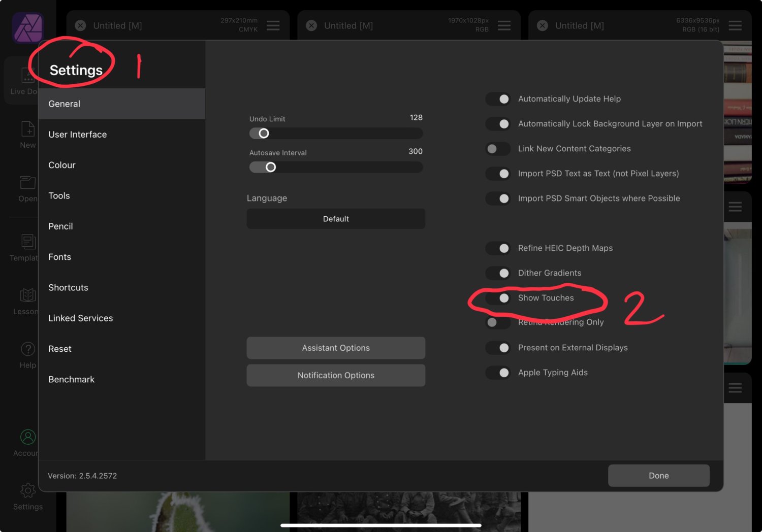Viewport: 762px width, 532px height.
Task: Toggle Import PSD Smart Objects where Possible
Action: coord(498,198)
